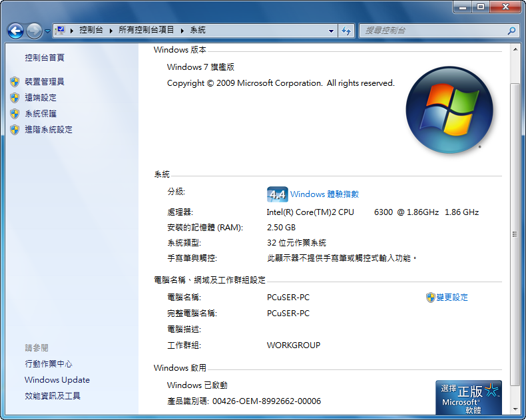Open Windows 體驗指數 link

point(324,194)
